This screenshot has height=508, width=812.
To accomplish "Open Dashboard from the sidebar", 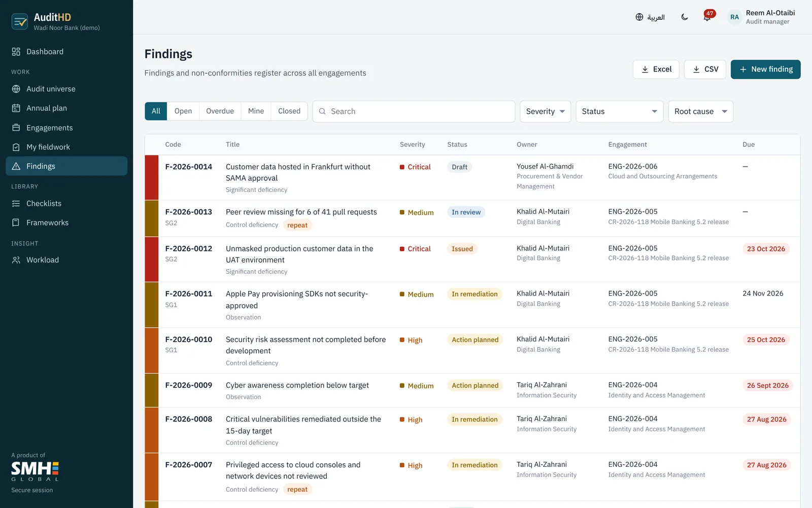I will coord(66,52).
